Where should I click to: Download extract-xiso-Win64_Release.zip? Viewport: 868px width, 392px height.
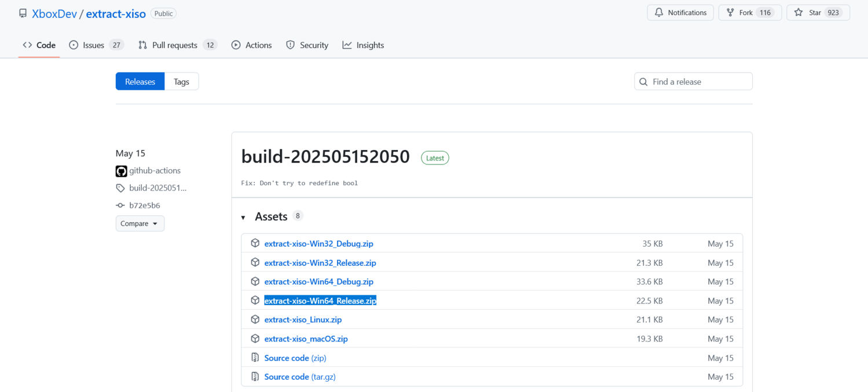click(x=320, y=301)
